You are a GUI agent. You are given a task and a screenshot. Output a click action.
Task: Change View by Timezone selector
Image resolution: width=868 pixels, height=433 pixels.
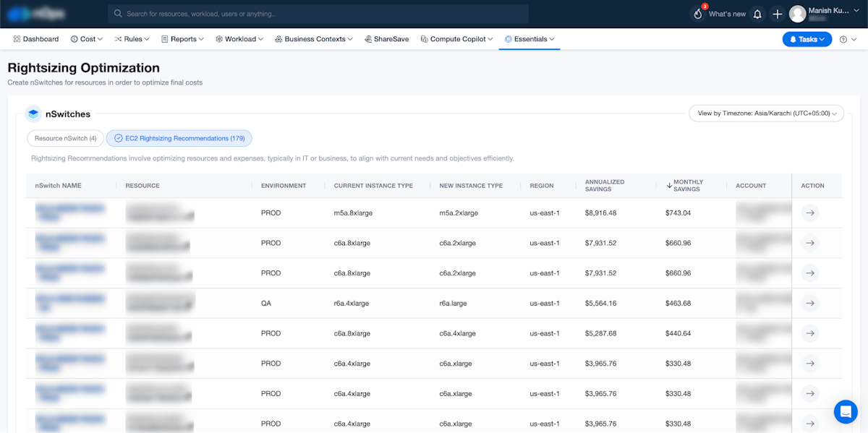766,113
